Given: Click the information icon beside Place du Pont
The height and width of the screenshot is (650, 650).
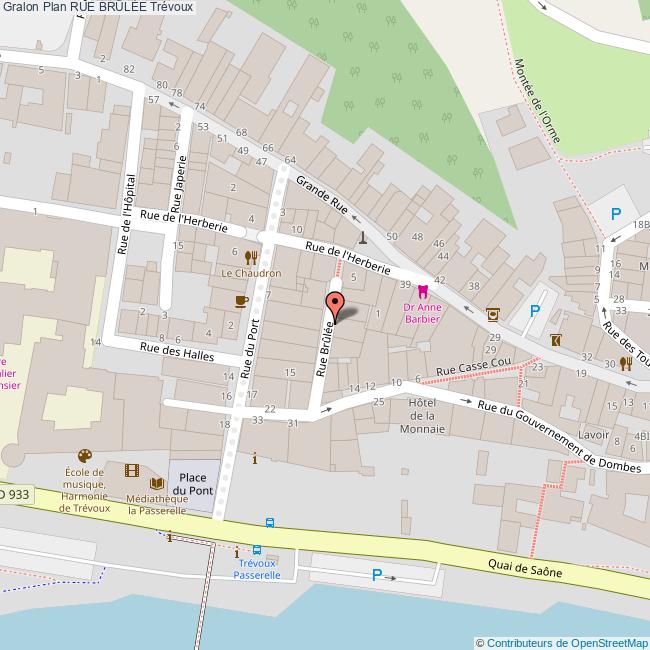Looking at the screenshot, I should pyautogui.click(x=255, y=458).
